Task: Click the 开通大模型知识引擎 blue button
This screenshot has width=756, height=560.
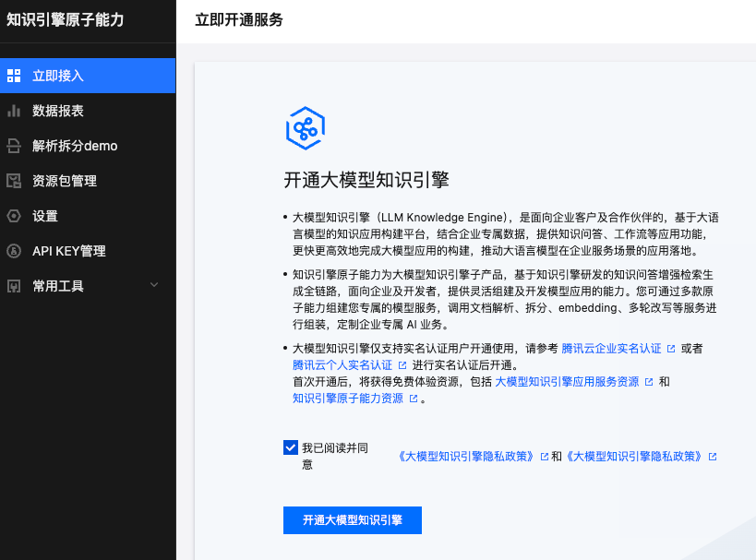Action: tap(353, 520)
